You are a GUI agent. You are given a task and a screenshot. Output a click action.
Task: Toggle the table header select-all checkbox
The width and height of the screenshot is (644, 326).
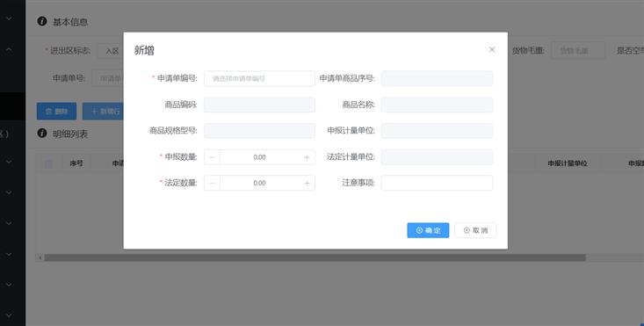tap(48, 163)
